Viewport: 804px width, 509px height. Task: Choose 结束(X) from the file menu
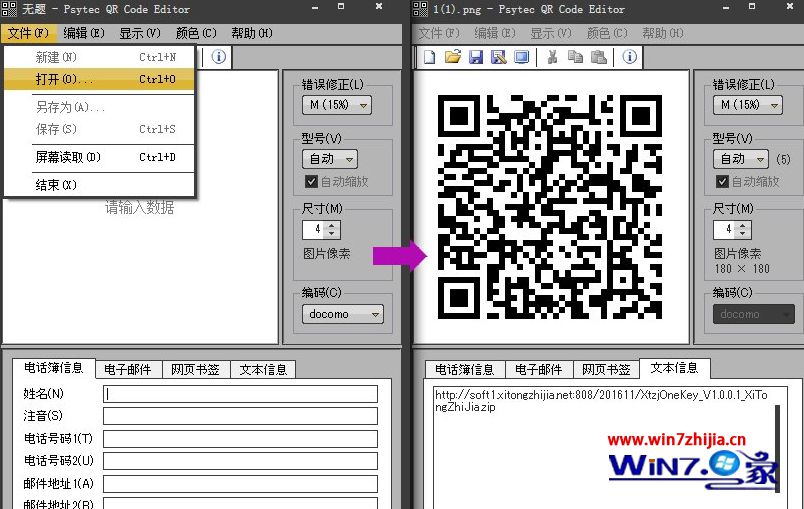click(x=99, y=185)
